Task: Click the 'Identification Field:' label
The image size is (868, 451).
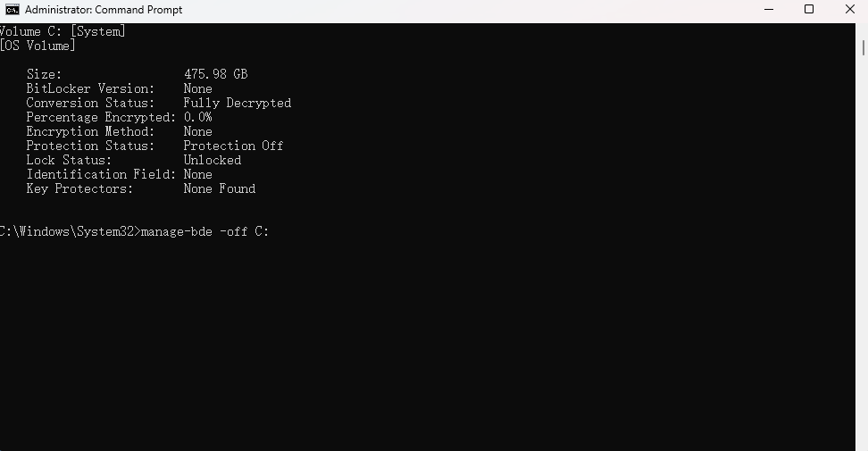Action: [101, 174]
